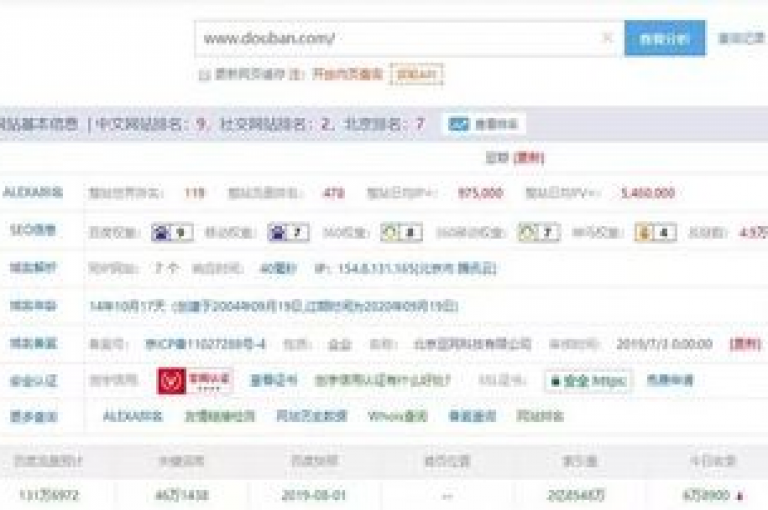Image resolution: width=768 pixels, height=510 pixels.
Task: Click the Alexa rank value 478
Action: pyautogui.click(x=333, y=193)
